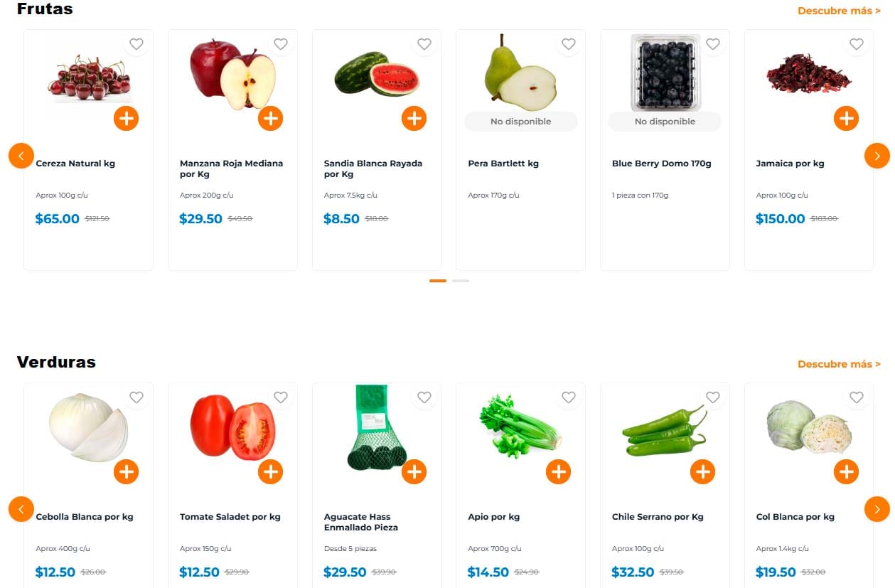Open the Col Blanca por kg title
This screenshot has height=588, width=895.
pyautogui.click(x=795, y=517)
